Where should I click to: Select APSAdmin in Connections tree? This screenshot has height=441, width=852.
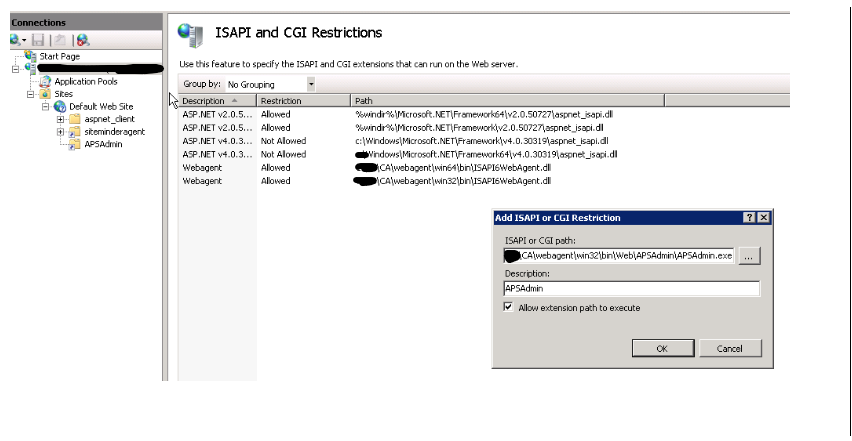click(x=103, y=144)
